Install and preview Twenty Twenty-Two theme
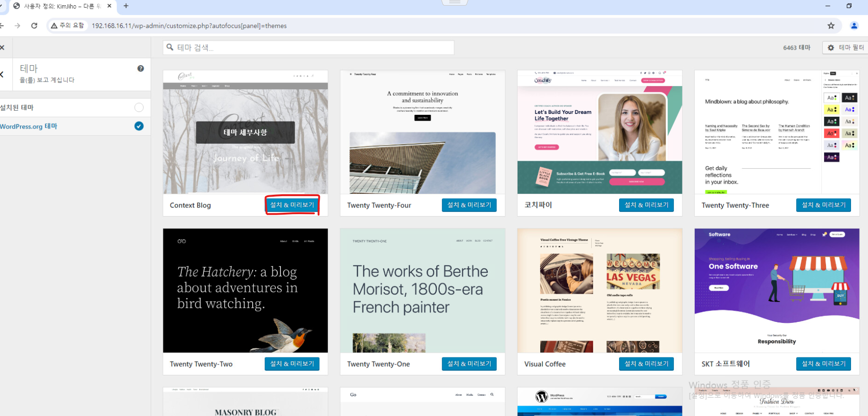This screenshot has width=868, height=416. [292, 364]
